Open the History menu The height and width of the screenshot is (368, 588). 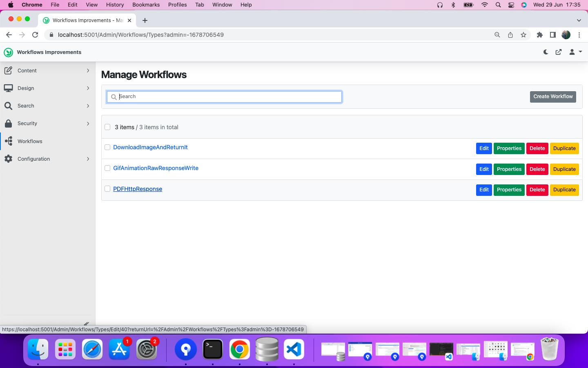(115, 5)
